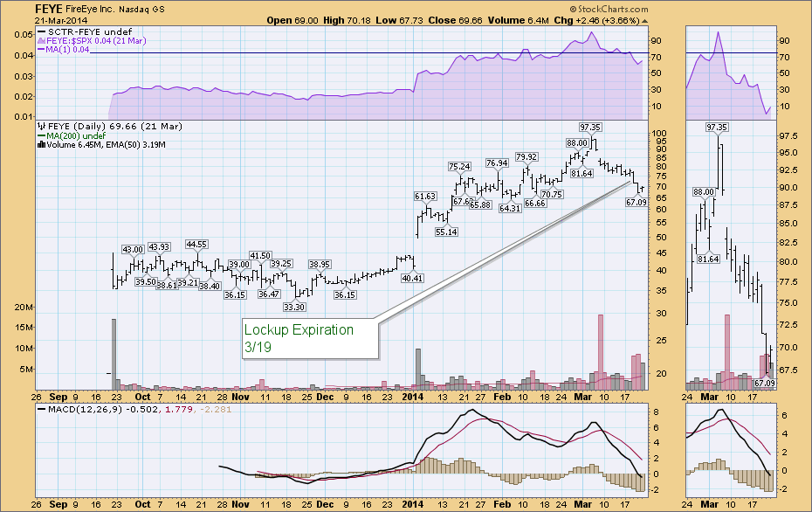Viewport: 812px width, 512px height.
Task: Click the Chg +2.46 (+3.66%) value
Action: 596,20
